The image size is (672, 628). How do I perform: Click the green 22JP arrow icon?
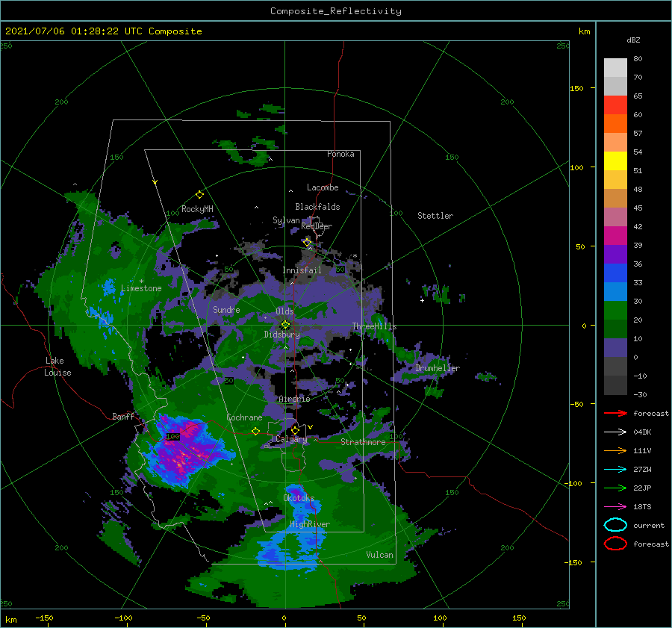pyautogui.click(x=615, y=488)
